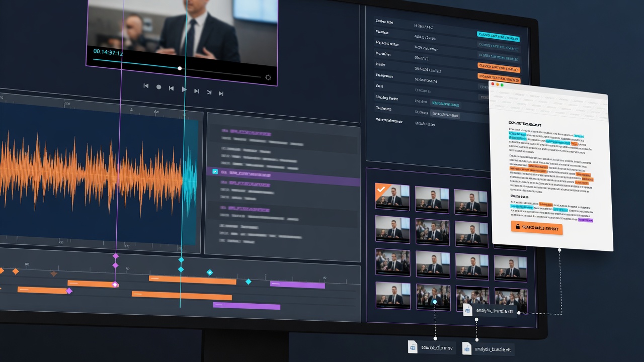644x362 pixels.
Task: Click the Duration label in metadata panel
Action: point(383,53)
